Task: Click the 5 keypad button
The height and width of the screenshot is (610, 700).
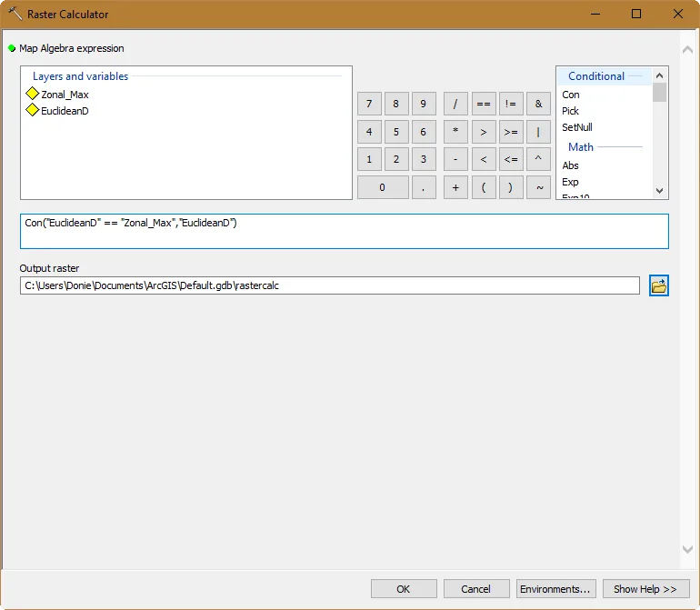Action: click(x=396, y=132)
